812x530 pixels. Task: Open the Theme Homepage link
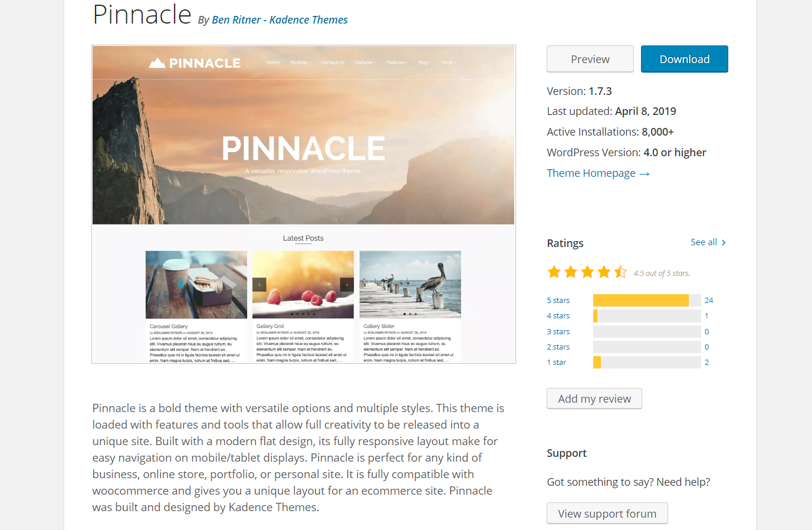coord(591,173)
